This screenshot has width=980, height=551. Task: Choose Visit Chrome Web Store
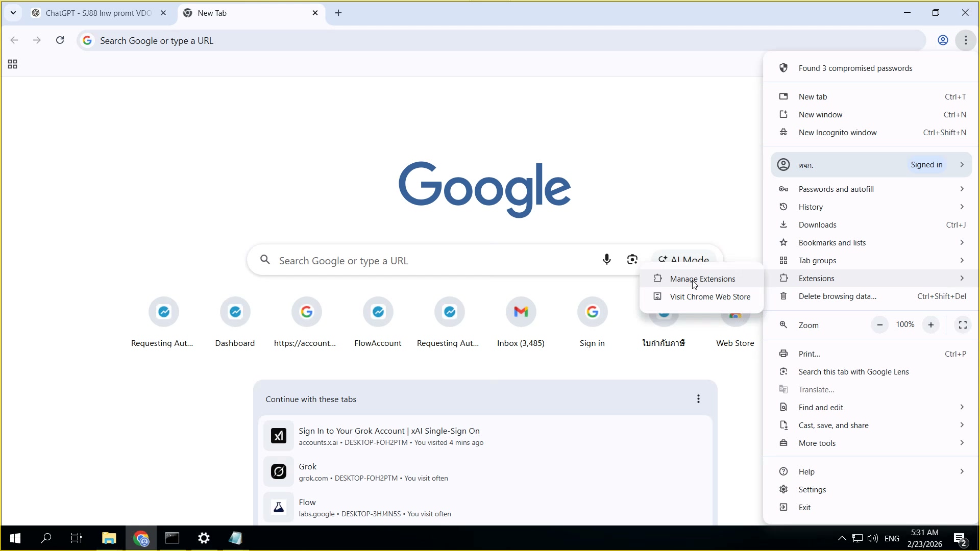(709, 297)
